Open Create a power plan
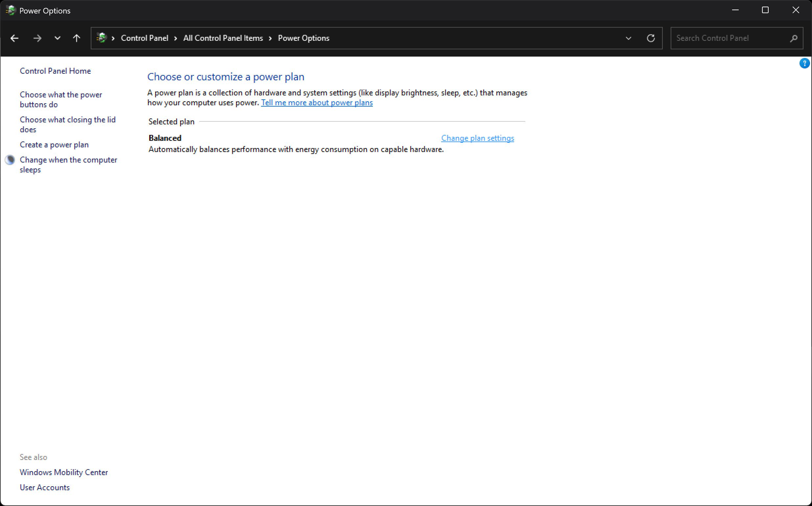The height and width of the screenshot is (506, 812). click(54, 144)
